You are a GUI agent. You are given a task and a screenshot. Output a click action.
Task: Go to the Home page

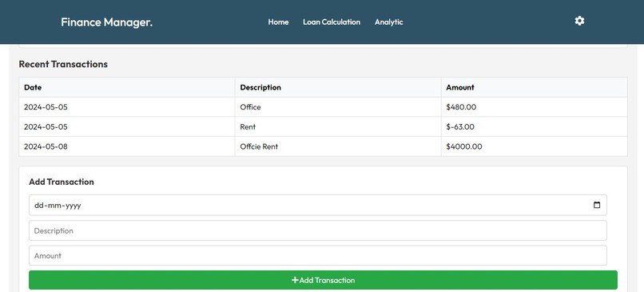click(x=279, y=22)
